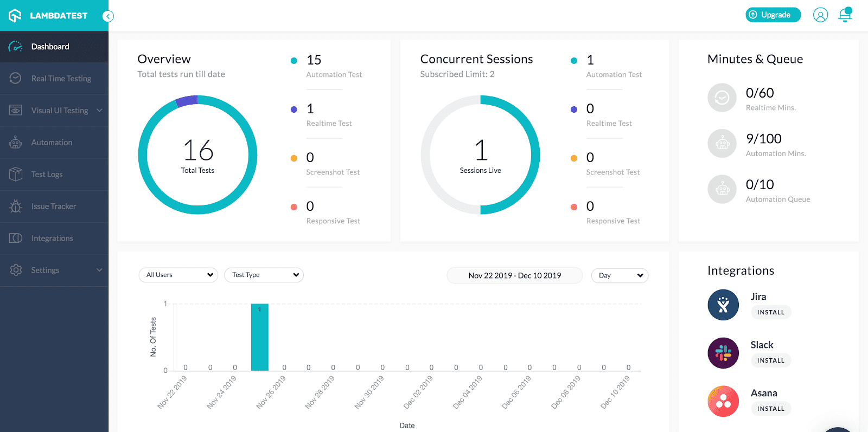Go to Real Time Testing
The height and width of the screenshot is (432, 868).
click(61, 79)
